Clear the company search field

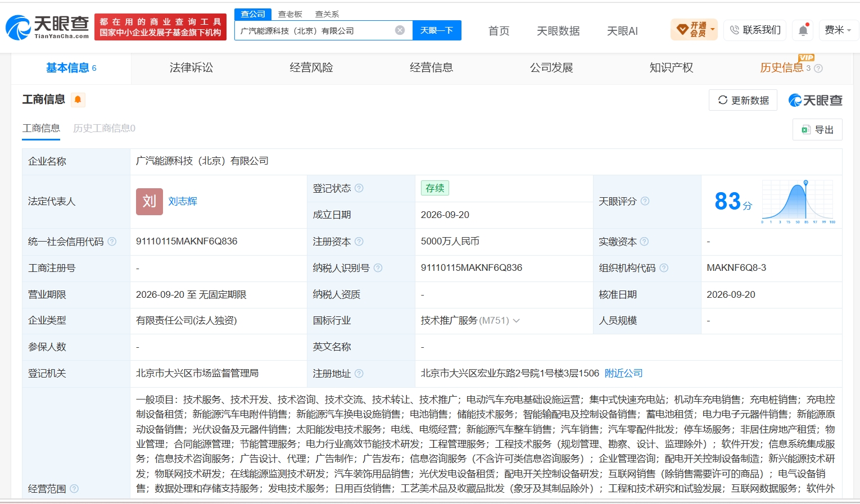coord(400,30)
